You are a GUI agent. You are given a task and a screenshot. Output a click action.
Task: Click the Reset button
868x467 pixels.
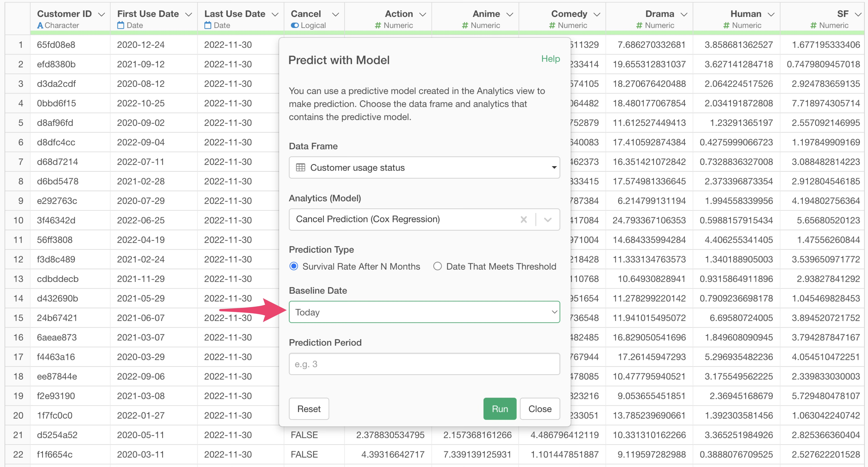coord(309,409)
